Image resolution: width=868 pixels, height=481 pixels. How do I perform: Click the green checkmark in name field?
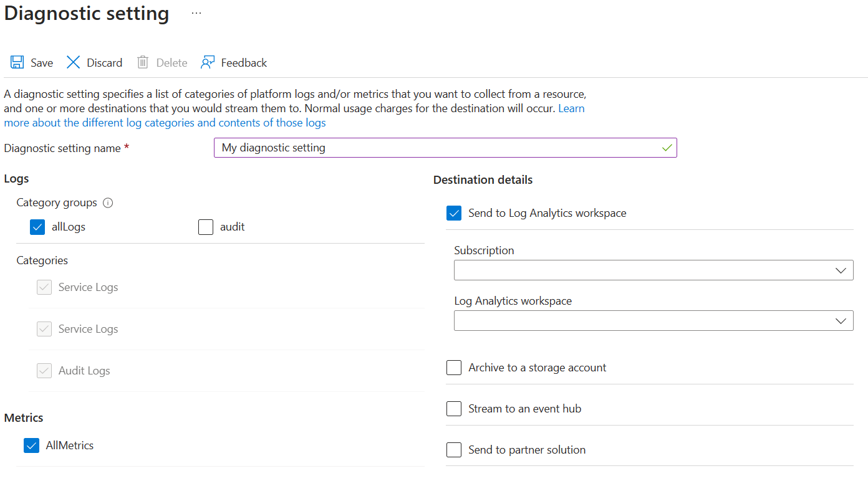667,148
